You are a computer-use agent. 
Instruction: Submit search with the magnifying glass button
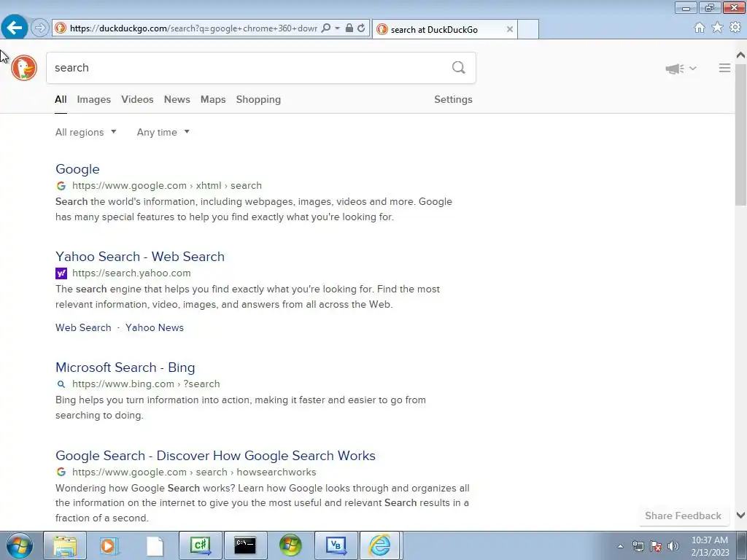[x=459, y=68]
